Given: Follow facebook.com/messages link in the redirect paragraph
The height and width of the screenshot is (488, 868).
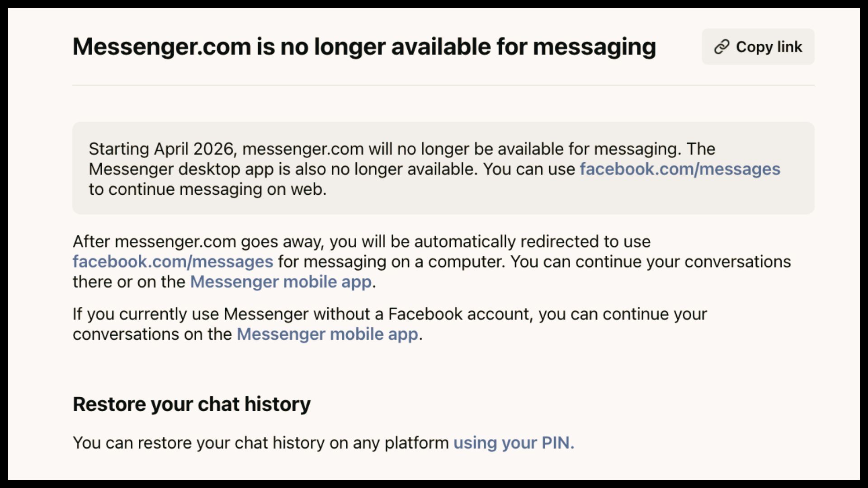Looking at the screenshot, I should pos(173,262).
